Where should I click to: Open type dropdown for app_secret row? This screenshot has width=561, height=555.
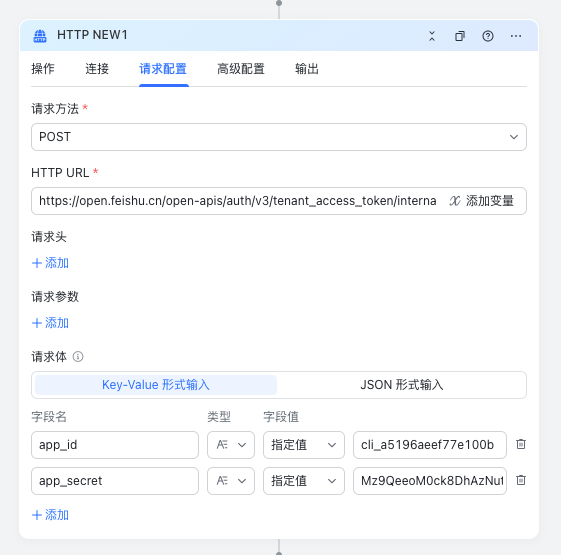[231, 481]
